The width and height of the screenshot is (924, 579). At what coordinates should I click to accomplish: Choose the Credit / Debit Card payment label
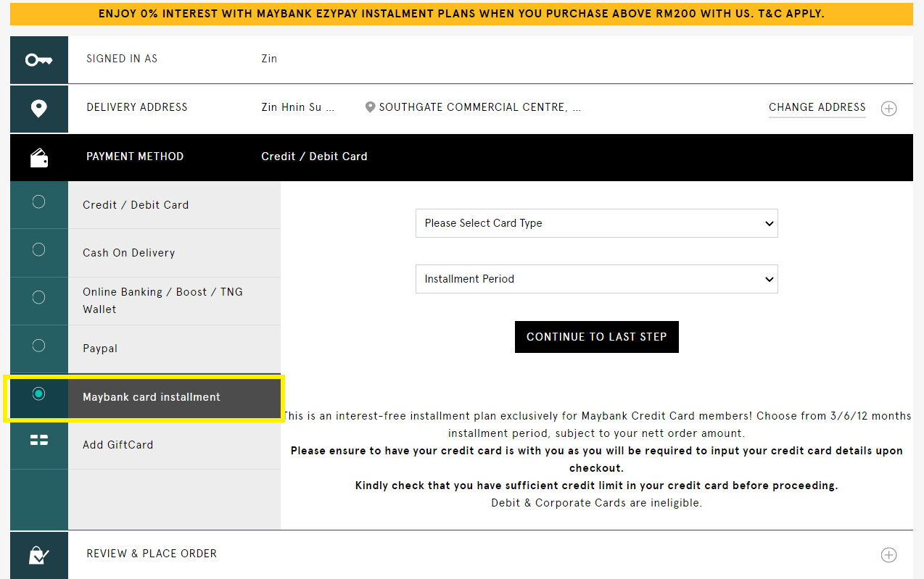[136, 205]
